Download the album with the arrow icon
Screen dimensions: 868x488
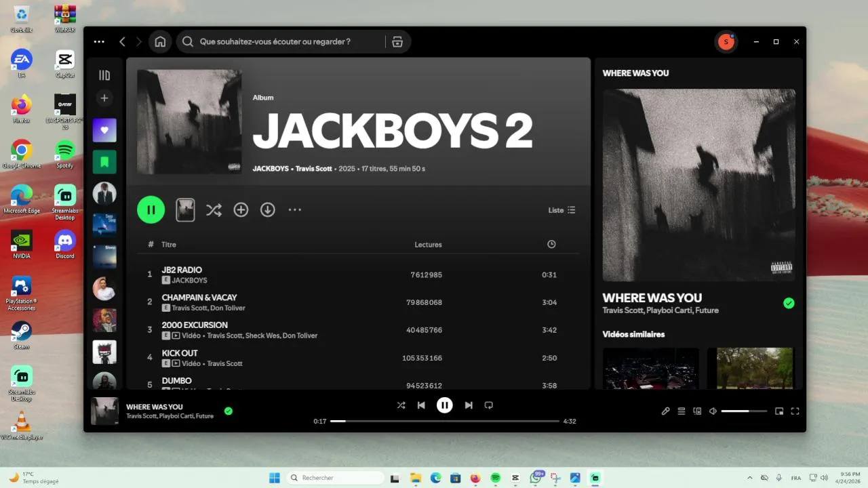pyautogui.click(x=268, y=210)
